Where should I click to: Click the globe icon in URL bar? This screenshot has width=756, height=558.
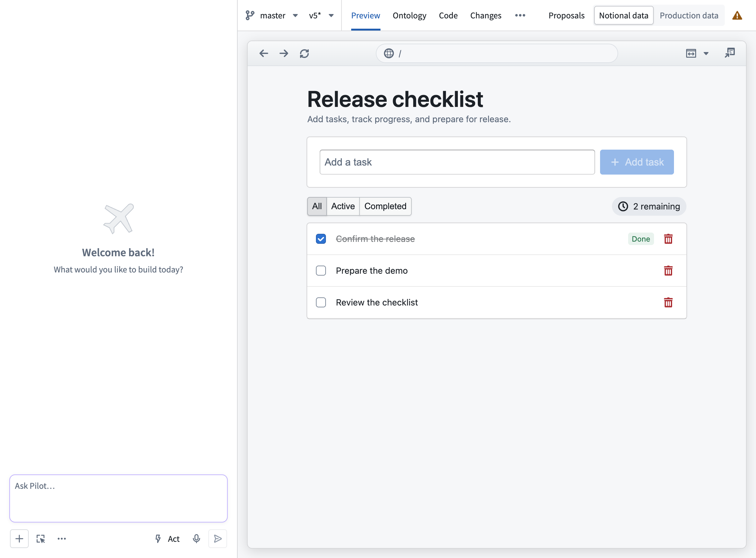click(389, 53)
